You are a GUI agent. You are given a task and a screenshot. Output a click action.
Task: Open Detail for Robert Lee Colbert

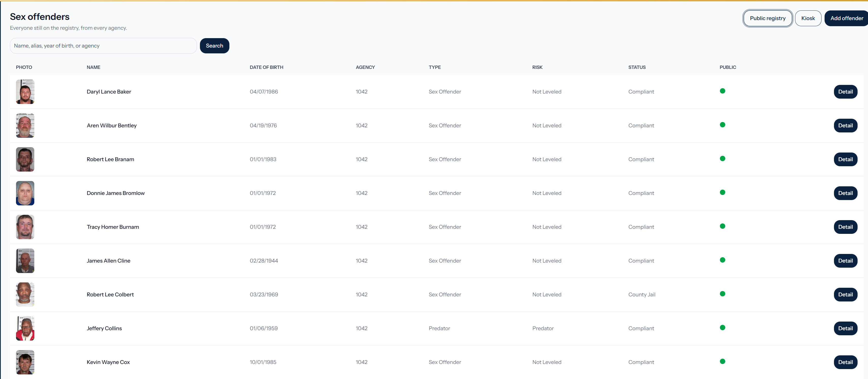click(x=845, y=294)
